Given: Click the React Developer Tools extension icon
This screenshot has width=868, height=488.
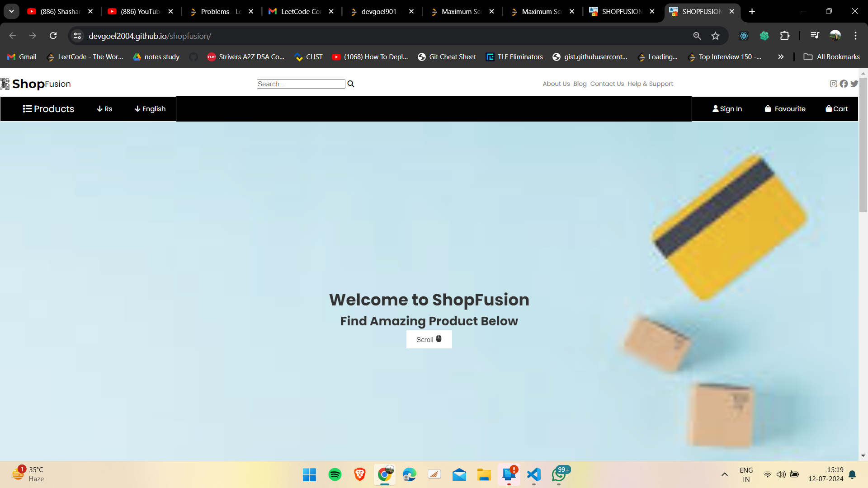Looking at the screenshot, I should tap(744, 36).
